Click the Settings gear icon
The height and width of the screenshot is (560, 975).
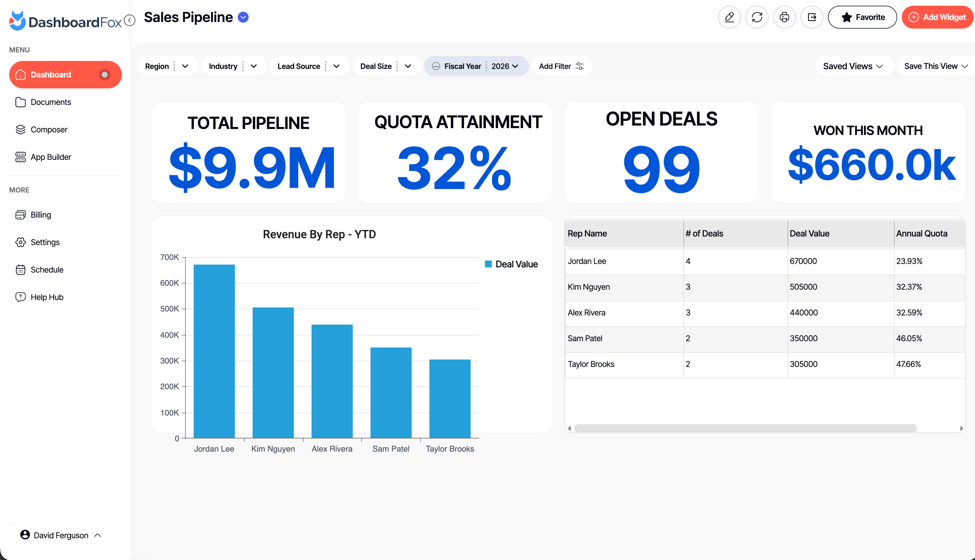(20, 242)
